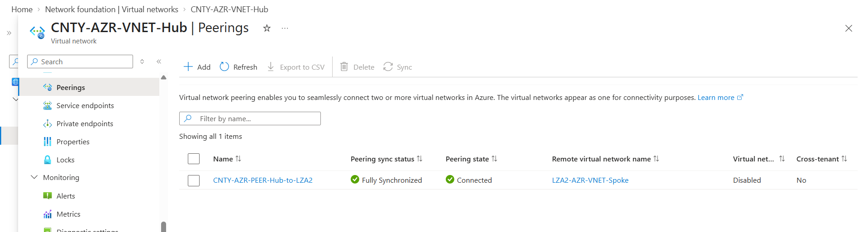Click the Metrics chart icon
This screenshot has width=868, height=232.
click(48, 214)
